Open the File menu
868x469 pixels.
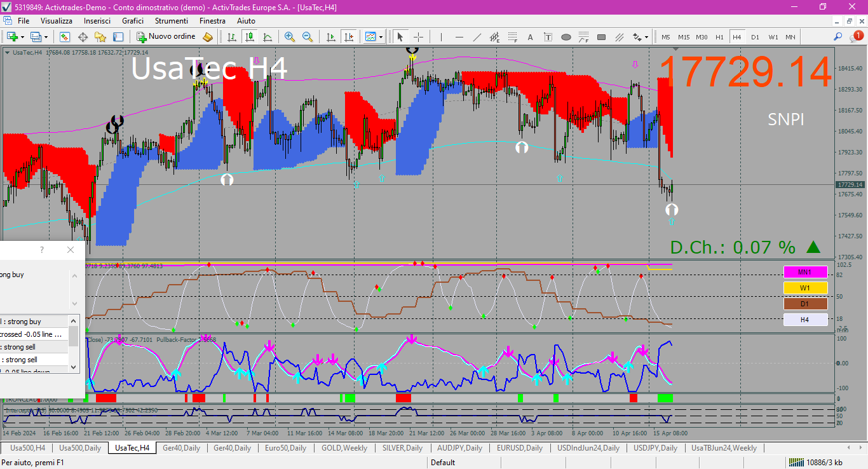coord(24,21)
